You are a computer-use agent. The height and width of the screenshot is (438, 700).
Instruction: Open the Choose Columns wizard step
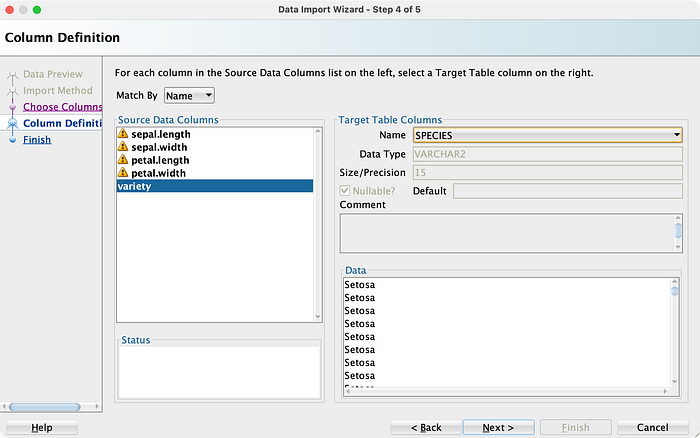(62, 107)
